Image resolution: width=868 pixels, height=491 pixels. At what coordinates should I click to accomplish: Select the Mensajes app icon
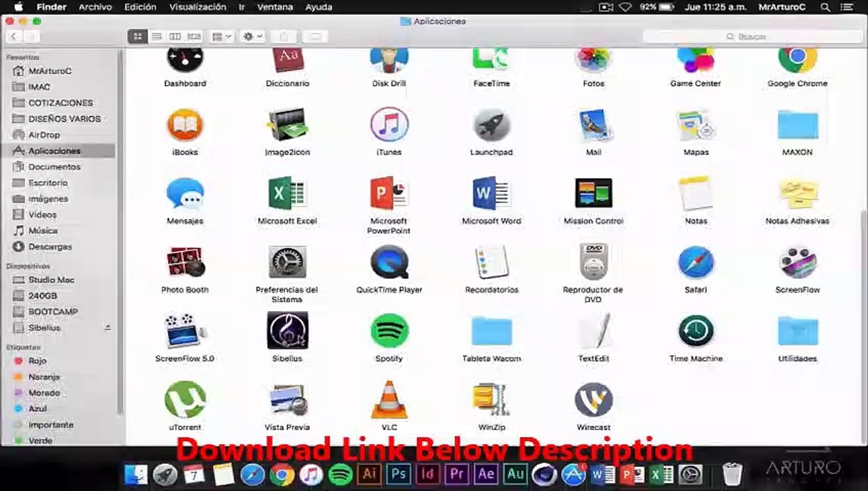click(x=185, y=194)
